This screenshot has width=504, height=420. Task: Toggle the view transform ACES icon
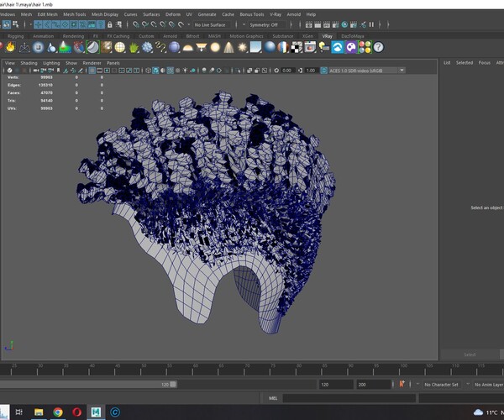tap(324, 71)
